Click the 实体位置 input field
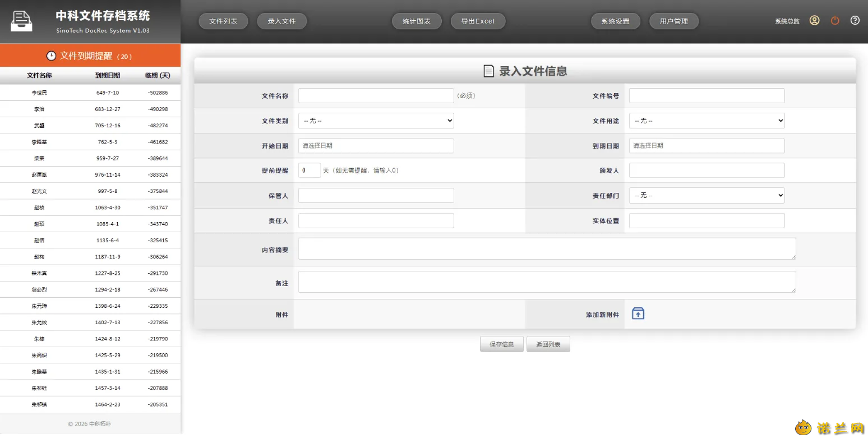The height and width of the screenshot is (438, 868). pyautogui.click(x=707, y=220)
